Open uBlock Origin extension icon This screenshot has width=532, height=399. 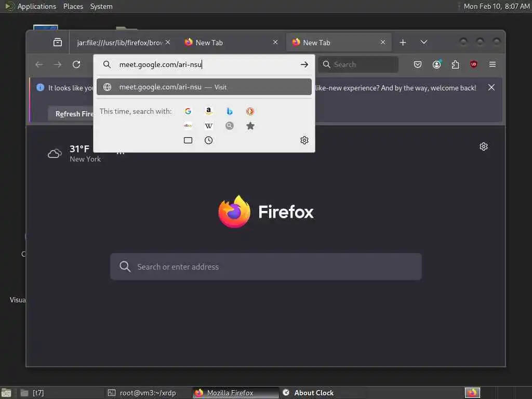[474, 64]
